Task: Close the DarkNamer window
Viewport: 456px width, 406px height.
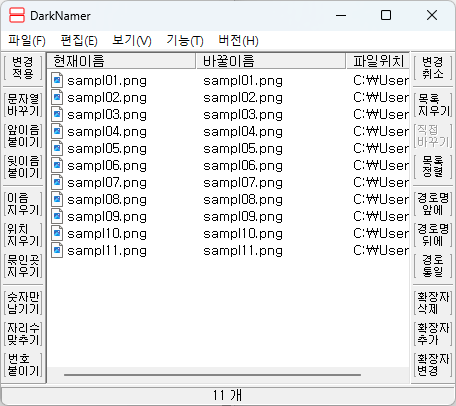Action: pyautogui.click(x=432, y=15)
